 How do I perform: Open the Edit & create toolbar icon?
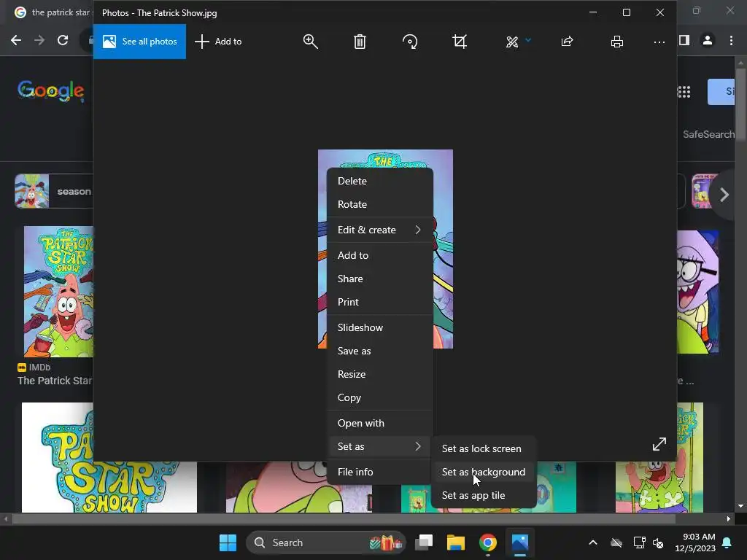pyautogui.click(x=512, y=42)
